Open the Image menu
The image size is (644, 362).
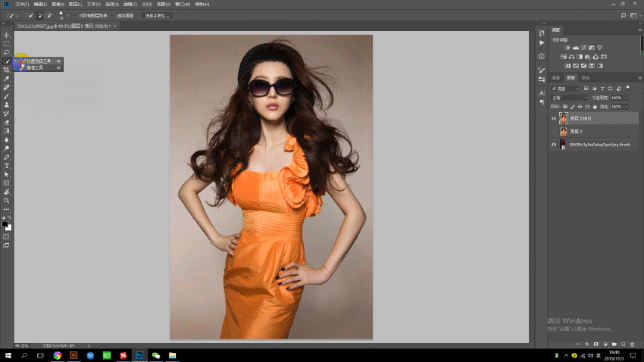click(x=58, y=4)
